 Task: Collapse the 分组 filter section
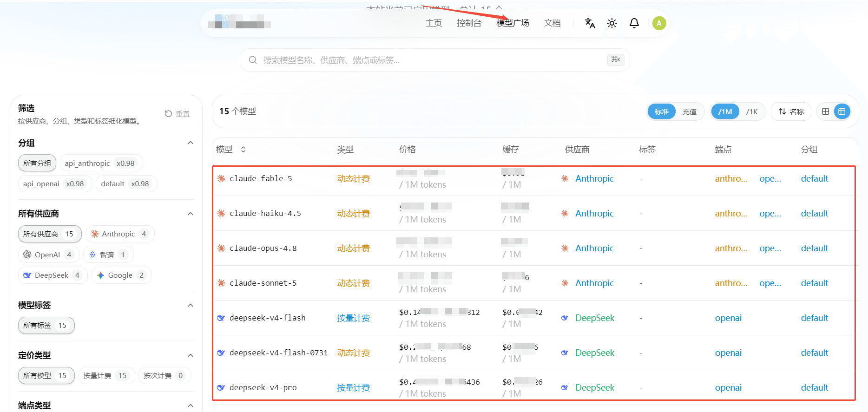(191, 143)
